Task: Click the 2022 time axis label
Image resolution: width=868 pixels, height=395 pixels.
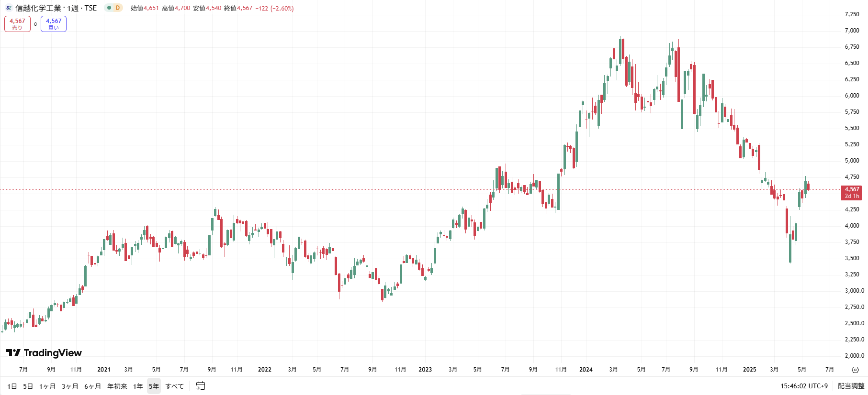Action: pyautogui.click(x=265, y=370)
